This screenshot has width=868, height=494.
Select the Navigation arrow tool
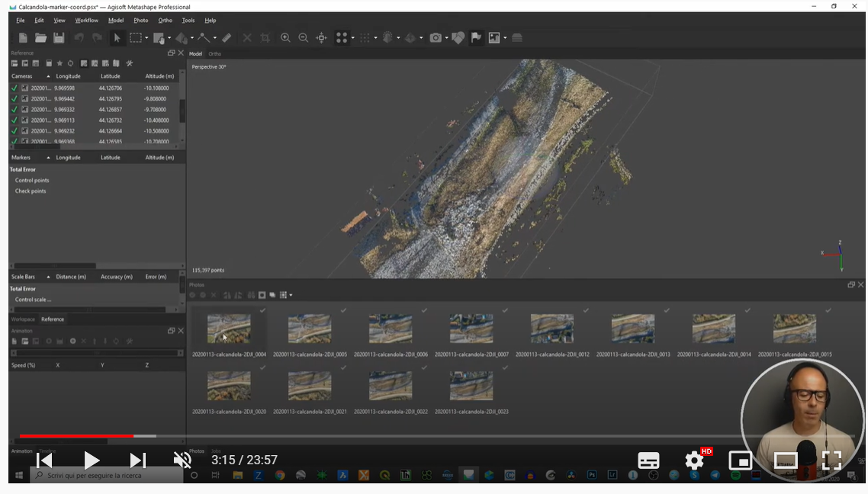117,37
